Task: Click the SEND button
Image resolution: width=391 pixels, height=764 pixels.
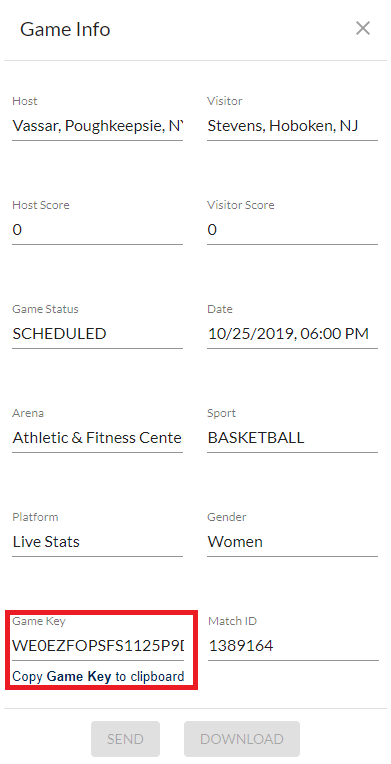Action: 125,739
